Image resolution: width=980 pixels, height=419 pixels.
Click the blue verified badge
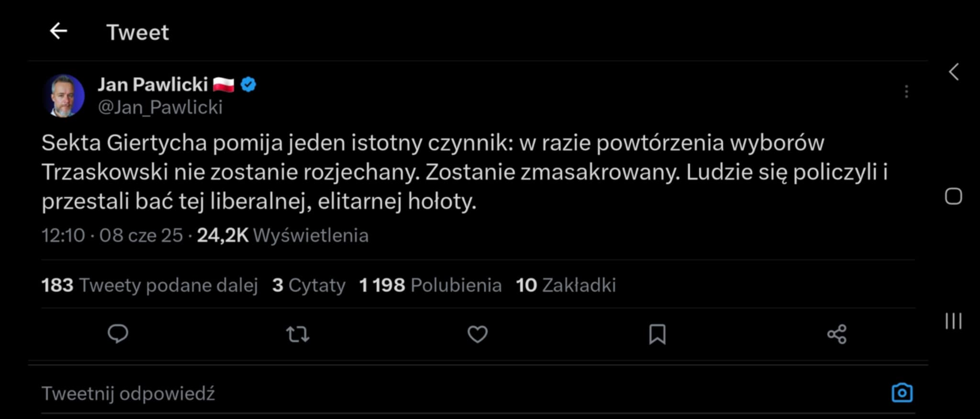click(x=248, y=85)
